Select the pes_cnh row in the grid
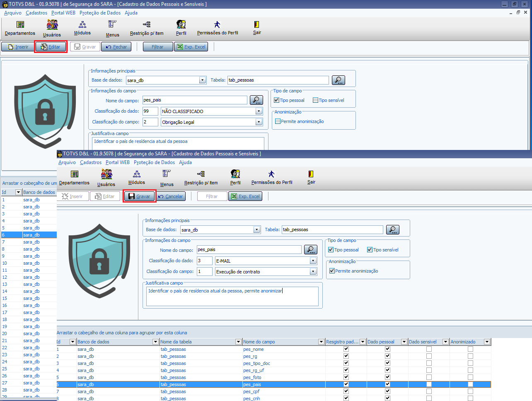 (x=274, y=398)
